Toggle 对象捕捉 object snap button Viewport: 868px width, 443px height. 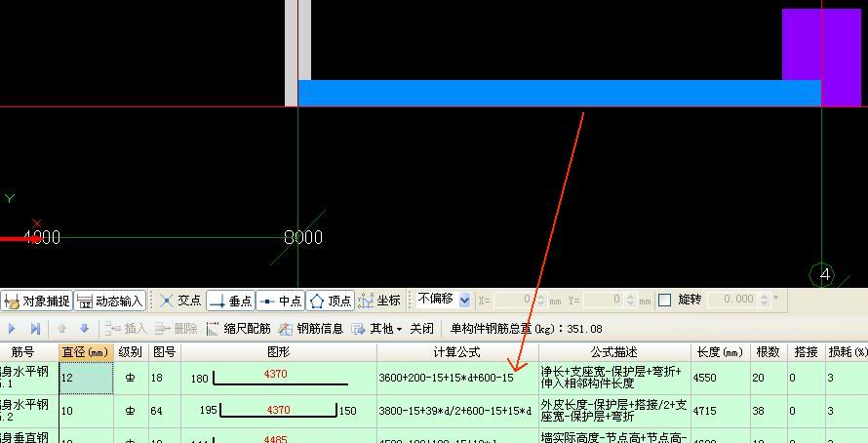coord(37,301)
